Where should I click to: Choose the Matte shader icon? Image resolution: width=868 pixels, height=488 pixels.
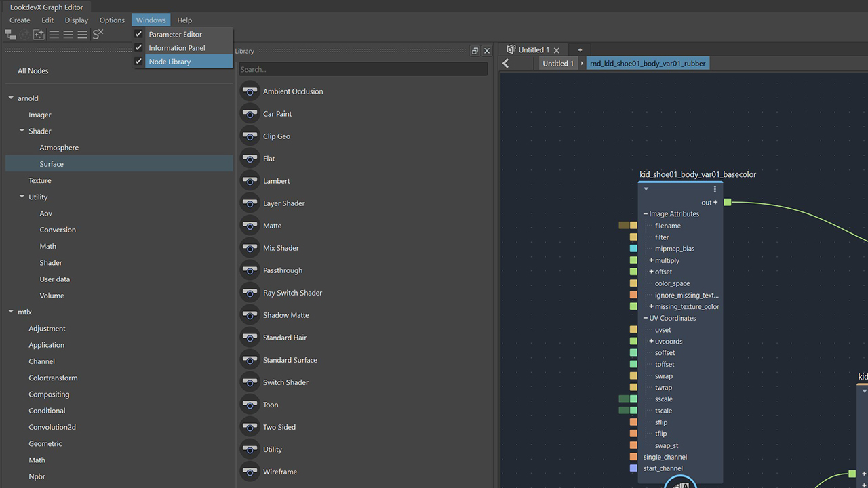click(250, 226)
